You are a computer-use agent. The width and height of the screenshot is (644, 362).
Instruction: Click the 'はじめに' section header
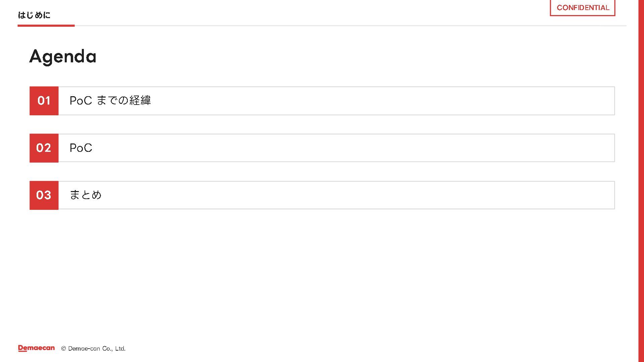click(34, 15)
